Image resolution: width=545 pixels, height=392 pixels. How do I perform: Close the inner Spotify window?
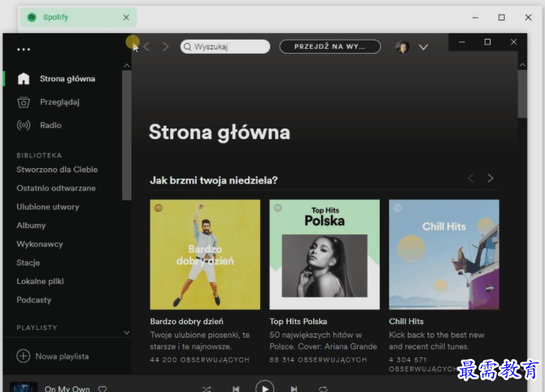pos(514,42)
